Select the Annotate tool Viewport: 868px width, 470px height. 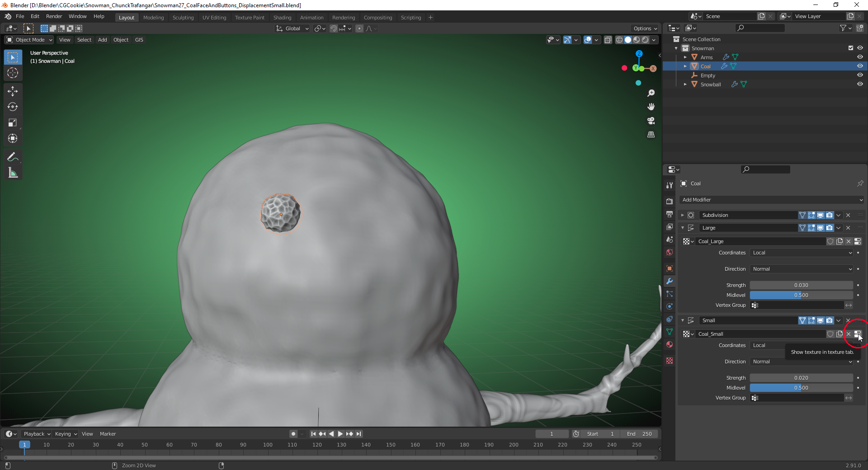[x=13, y=157]
